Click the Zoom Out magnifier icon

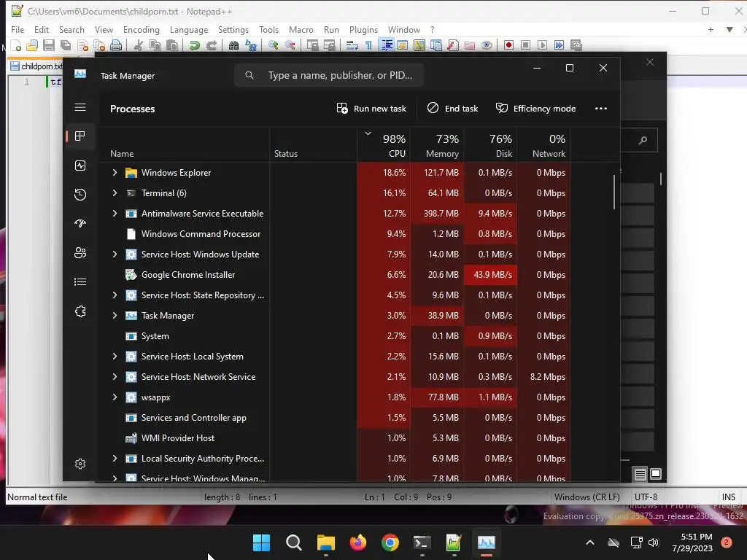click(x=290, y=45)
